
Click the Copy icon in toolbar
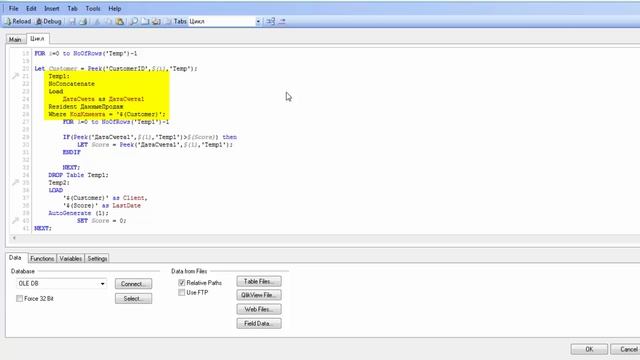point(108,21)
